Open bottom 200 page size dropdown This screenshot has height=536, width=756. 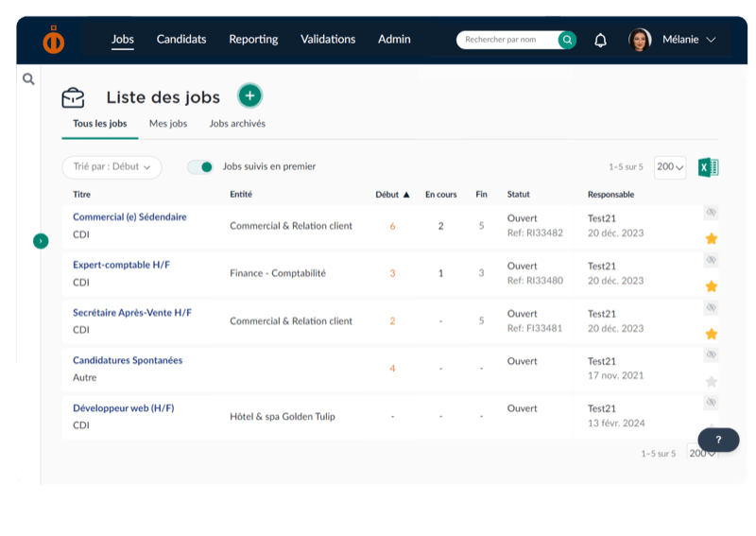pyautogui.click(x=702, y=453)
